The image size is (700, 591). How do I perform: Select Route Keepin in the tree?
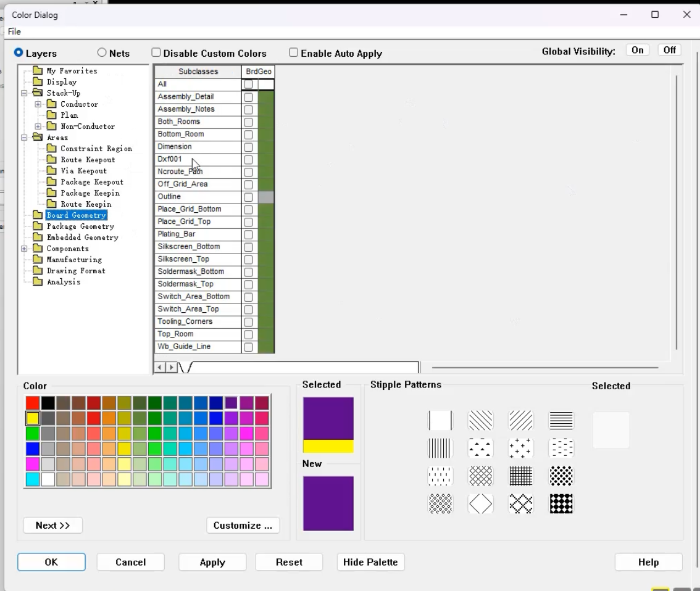point(86,204)
